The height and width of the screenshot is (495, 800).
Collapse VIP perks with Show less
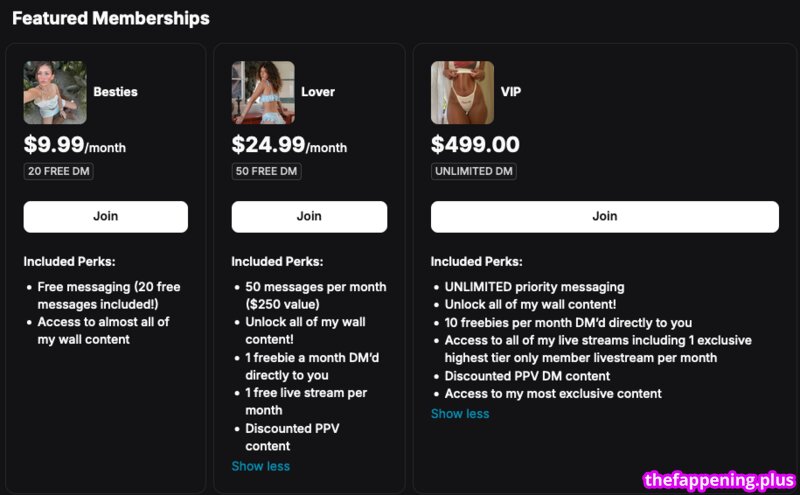point(460,413)
